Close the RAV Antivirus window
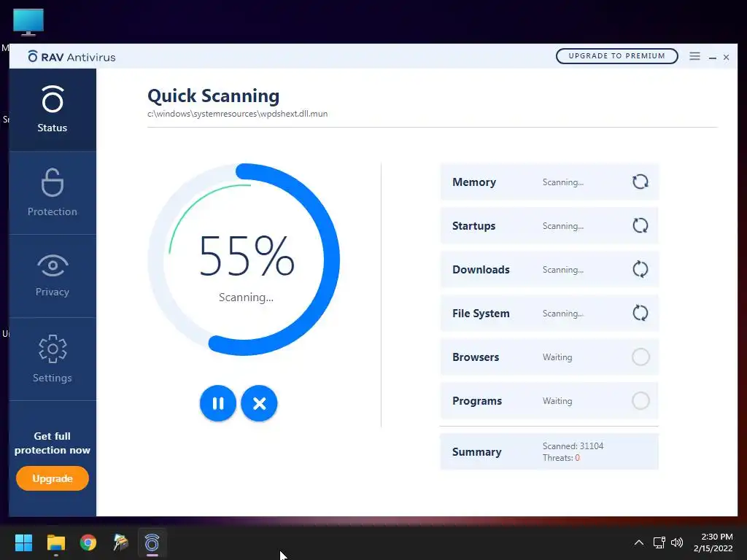 (x=726, y=57)
